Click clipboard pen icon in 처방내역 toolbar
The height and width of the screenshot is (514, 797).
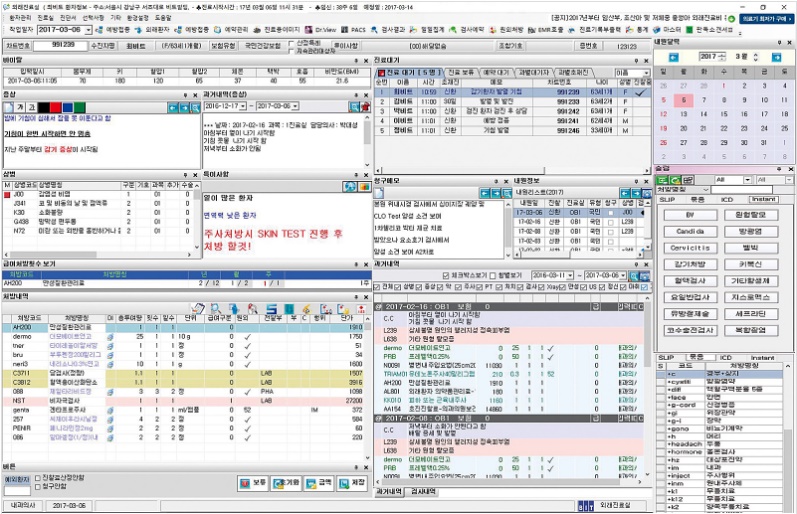[198, 309]
